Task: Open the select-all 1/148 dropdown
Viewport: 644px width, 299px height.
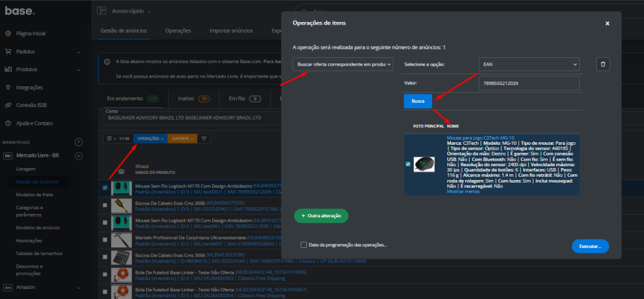Action: tap(118, 138)
